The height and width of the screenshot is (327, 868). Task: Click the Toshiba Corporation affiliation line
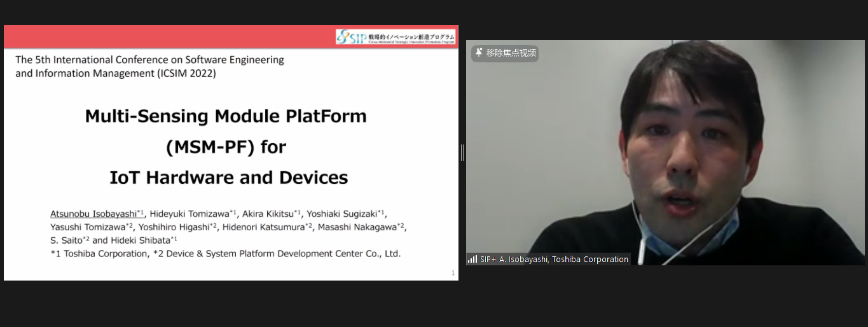226,253
